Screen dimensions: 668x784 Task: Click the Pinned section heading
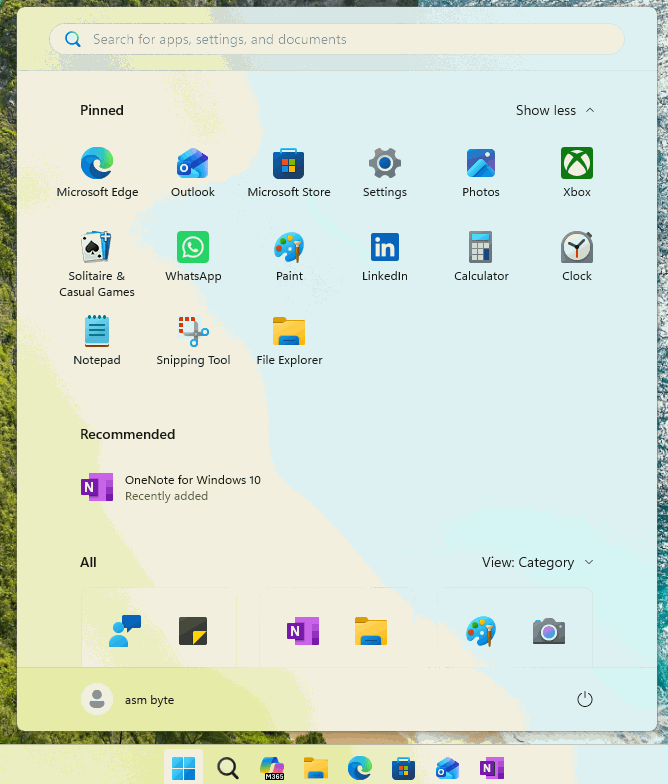click(x=102, y=110)
